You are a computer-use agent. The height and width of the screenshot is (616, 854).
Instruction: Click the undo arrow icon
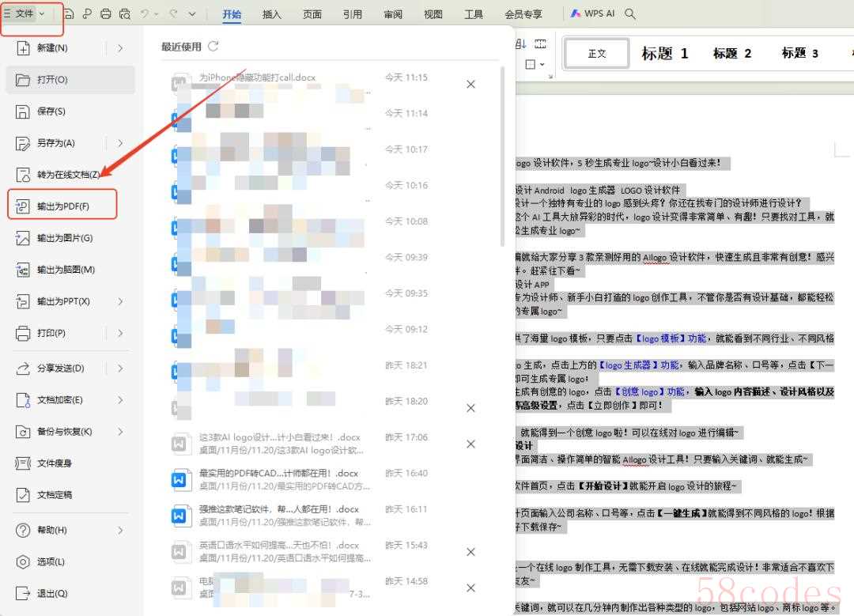point(145,13)
